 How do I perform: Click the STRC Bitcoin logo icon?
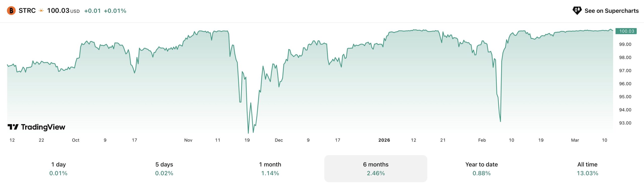[11, 11]
